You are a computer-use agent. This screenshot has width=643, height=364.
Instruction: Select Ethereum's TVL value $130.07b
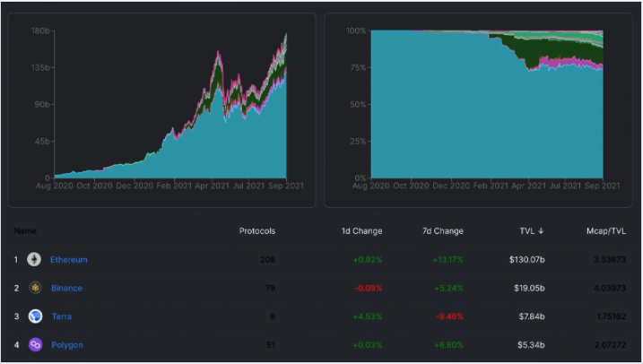(x=527, y=259)
